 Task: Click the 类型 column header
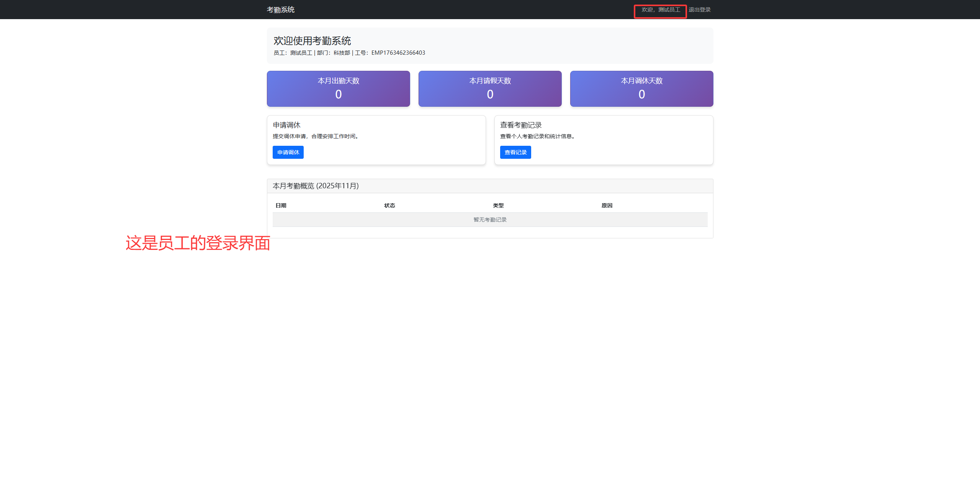point(498,205)
